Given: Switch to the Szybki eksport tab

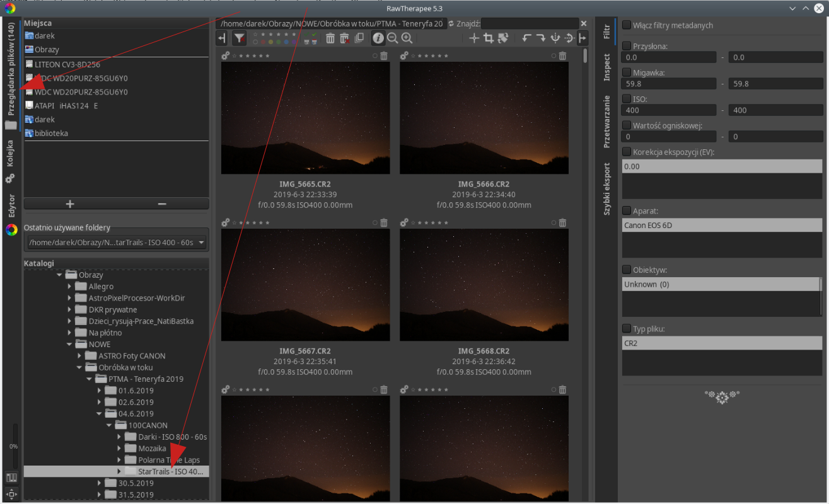Looking at the screenshot, I should click(x=606, y=189).
